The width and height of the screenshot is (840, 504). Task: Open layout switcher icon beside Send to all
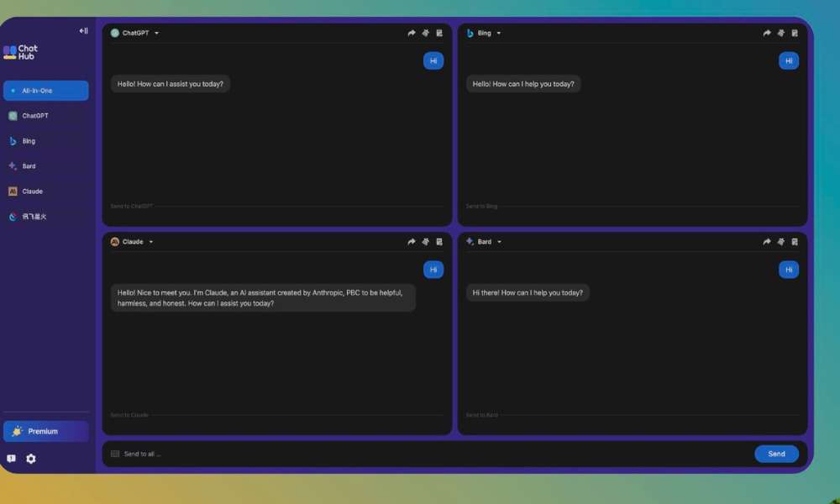tap(114, 454)
